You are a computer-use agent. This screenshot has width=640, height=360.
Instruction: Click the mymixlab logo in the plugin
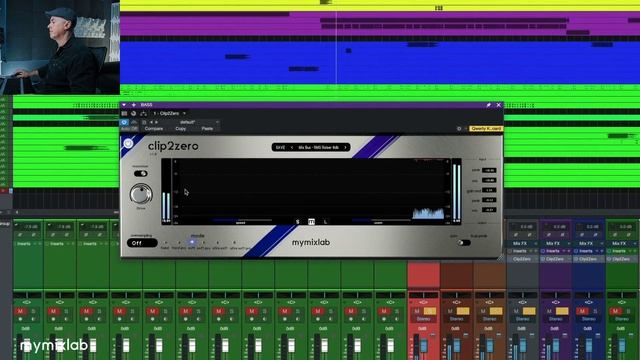(x=311, y=242)
